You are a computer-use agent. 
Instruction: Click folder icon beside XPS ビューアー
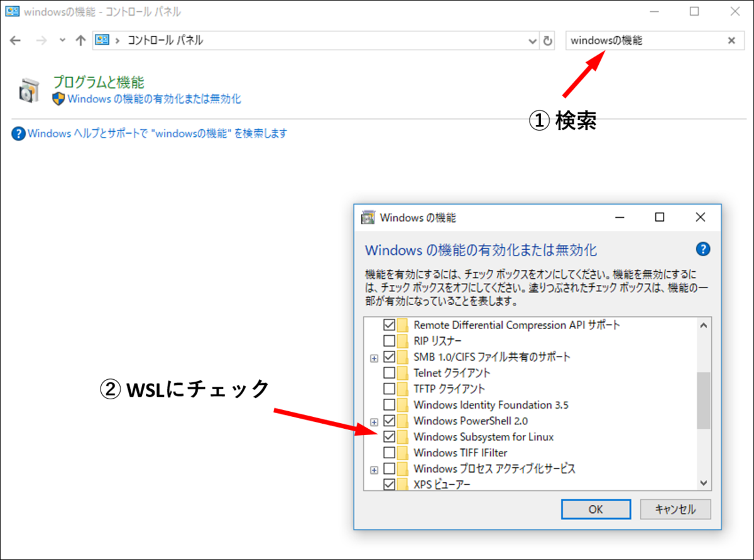403,484
